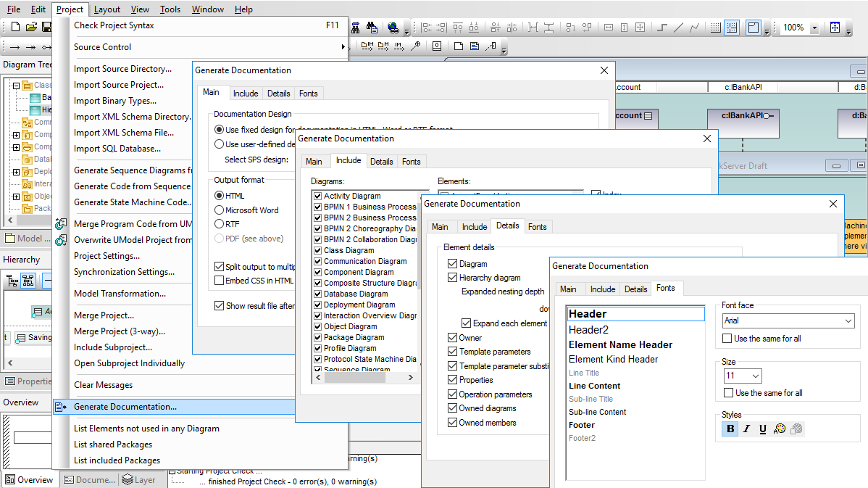Select the Microsoft Word output format
The height and width of the screenshot is (488, 868).
pos(246,210)
